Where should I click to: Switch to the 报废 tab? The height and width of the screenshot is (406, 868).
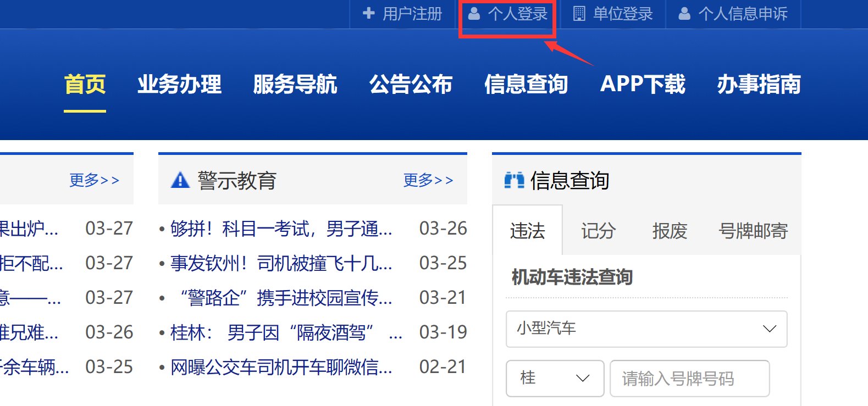point(670,231)
